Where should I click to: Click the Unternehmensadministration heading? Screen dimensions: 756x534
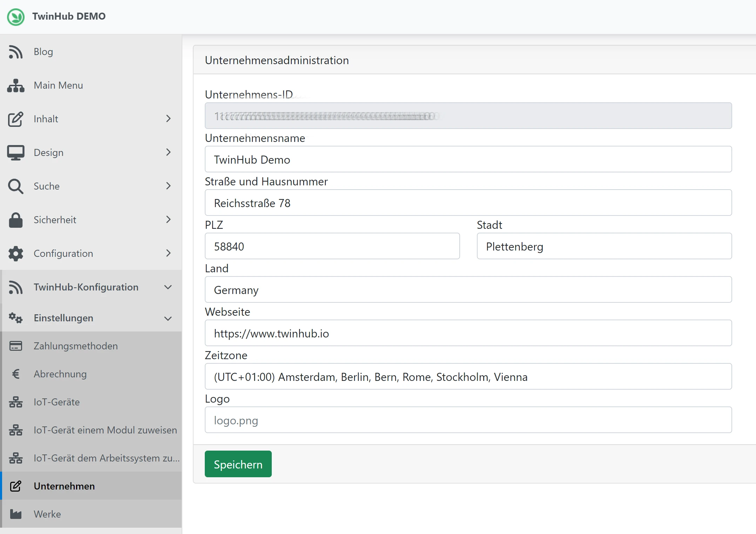click(277, 60)
